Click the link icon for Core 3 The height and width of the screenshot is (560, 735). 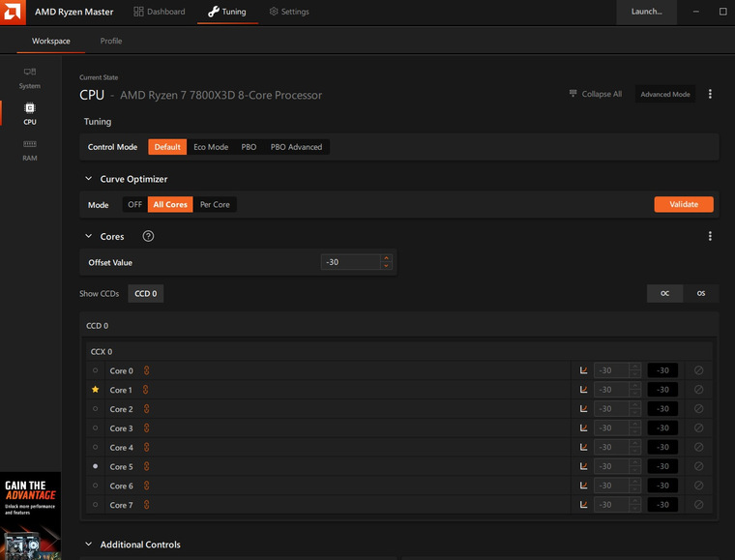point(146,428)
